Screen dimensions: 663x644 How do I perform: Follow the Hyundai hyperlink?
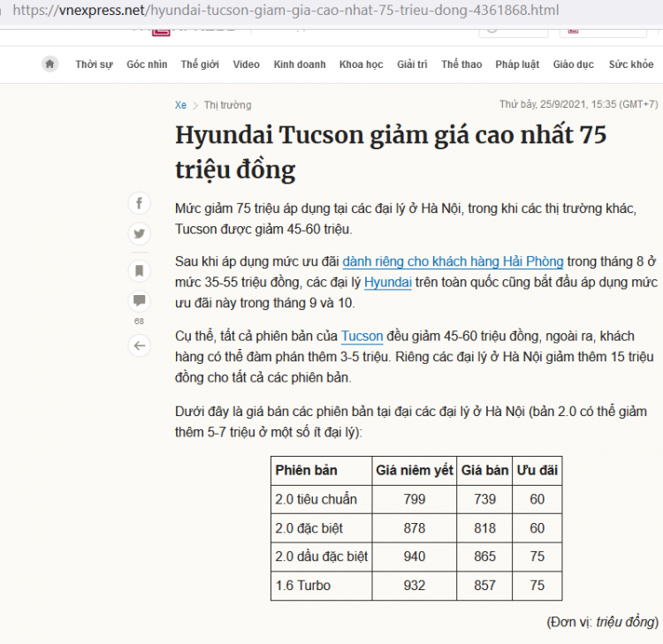[388, 283]
